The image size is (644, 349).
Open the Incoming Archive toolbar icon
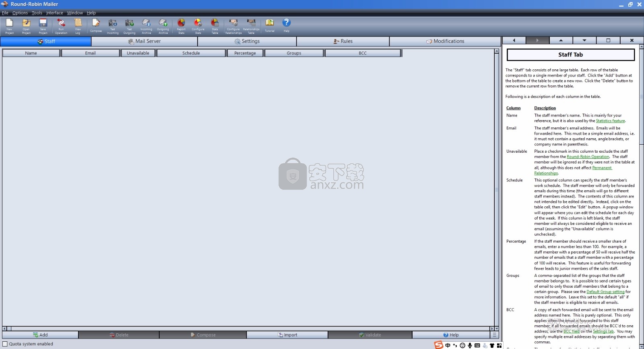click(146, 26)
